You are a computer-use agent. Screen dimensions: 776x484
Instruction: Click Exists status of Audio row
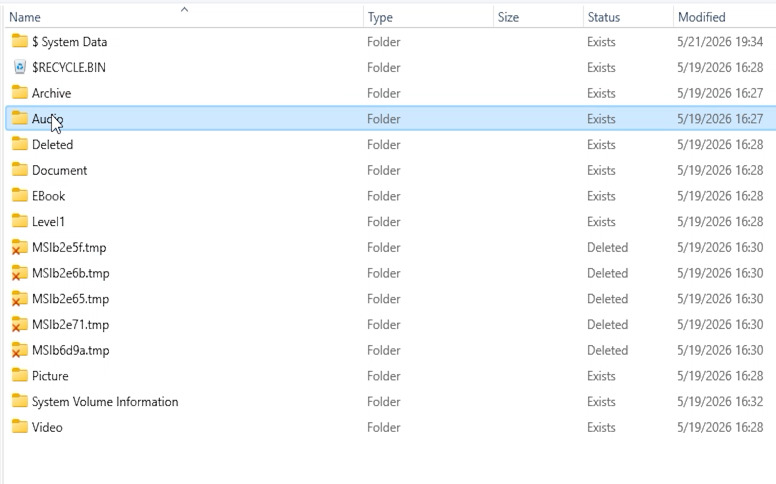pos(601,119)
